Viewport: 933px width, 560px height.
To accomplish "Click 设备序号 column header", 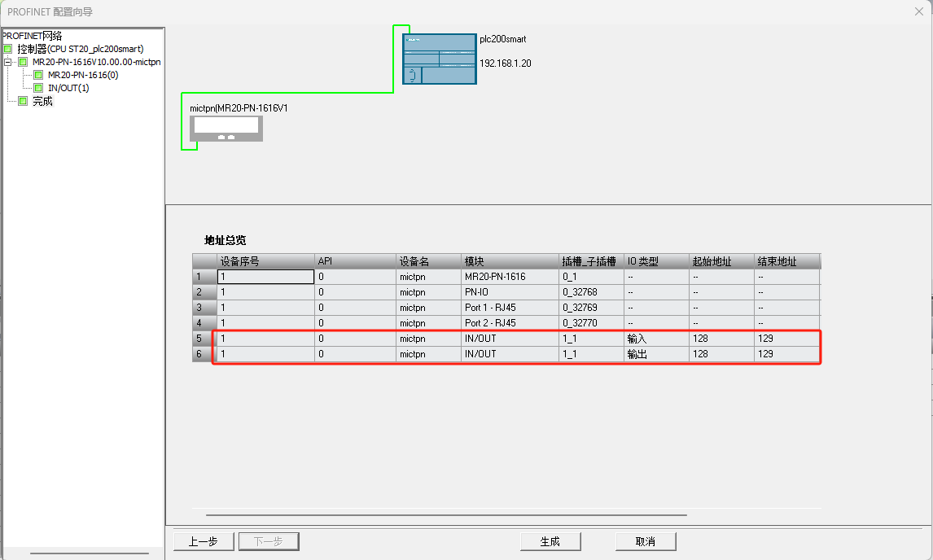I will (x=265, y=261).
